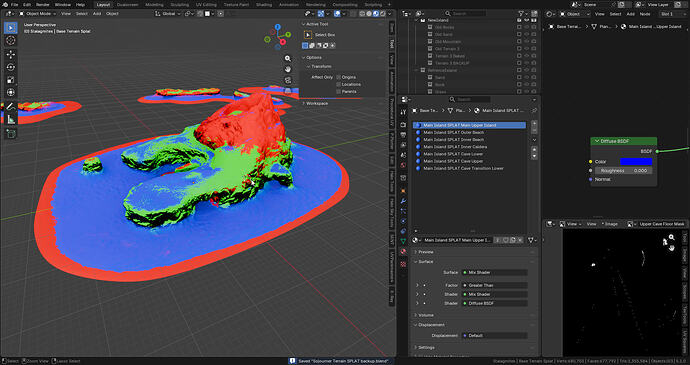690x365 pixels.
Task: Switch to material preview shading
Action: [376, 14]
